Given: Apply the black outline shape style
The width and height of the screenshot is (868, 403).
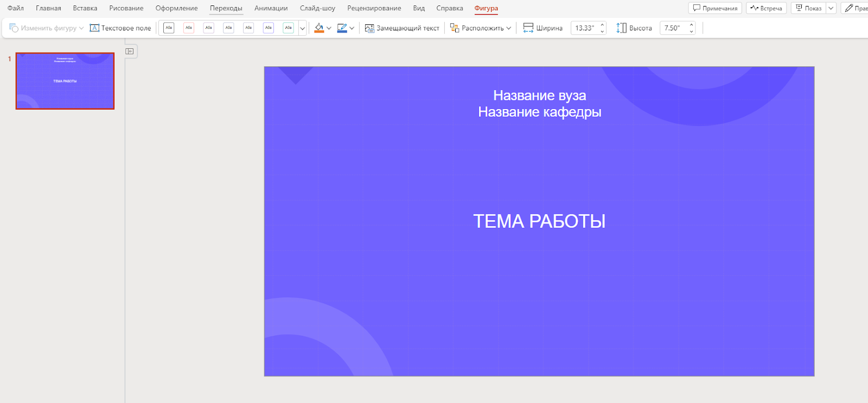Looking at the screenshot, I should click(169, 28).
